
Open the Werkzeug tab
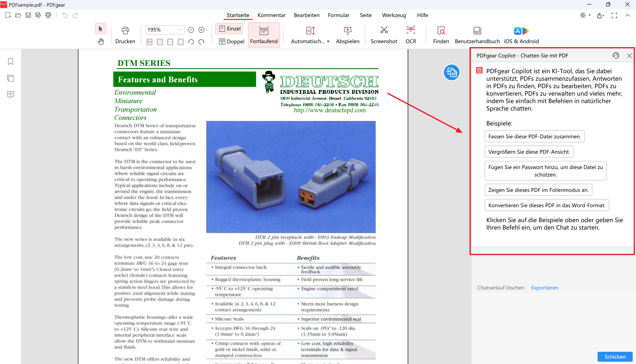tap(394, 15)
